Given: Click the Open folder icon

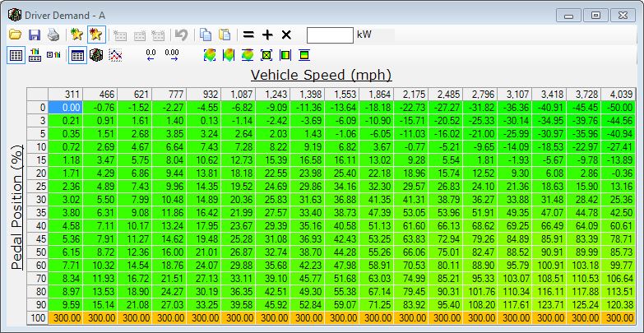Looking at the screenshot, I should (x=15, y=35).
